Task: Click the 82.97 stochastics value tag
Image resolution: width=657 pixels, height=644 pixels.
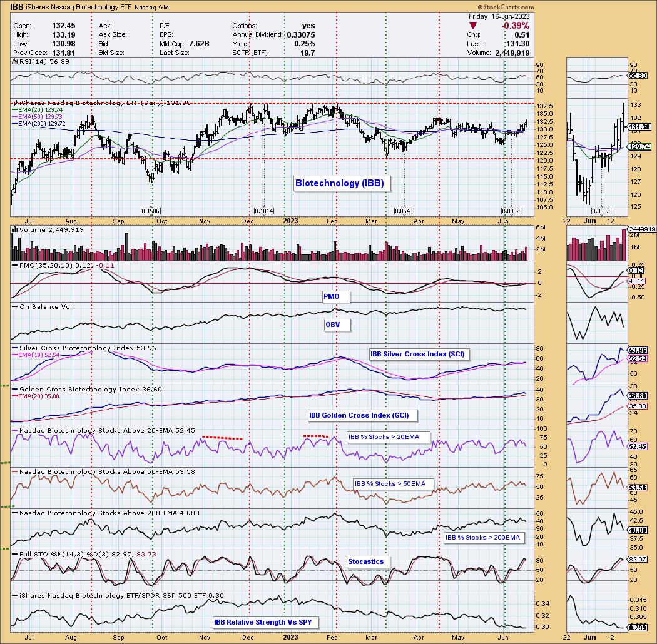Action: tap(638, 560)
